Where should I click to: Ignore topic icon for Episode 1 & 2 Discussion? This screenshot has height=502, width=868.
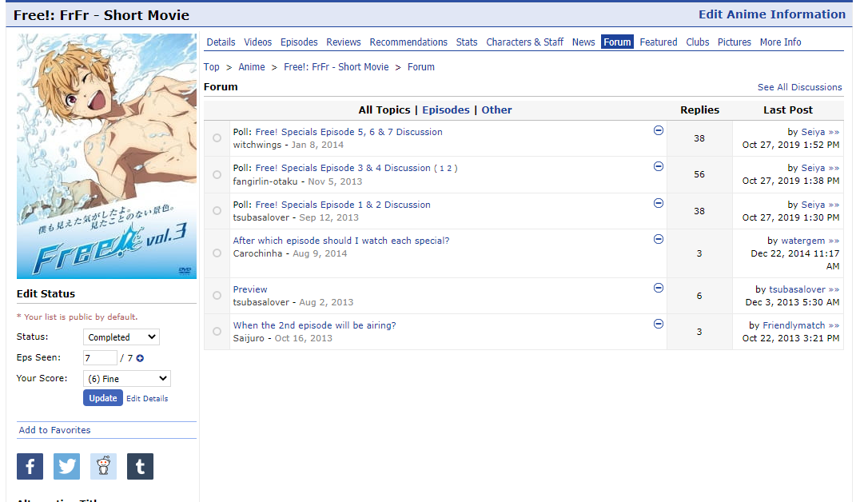coord(659,202)
